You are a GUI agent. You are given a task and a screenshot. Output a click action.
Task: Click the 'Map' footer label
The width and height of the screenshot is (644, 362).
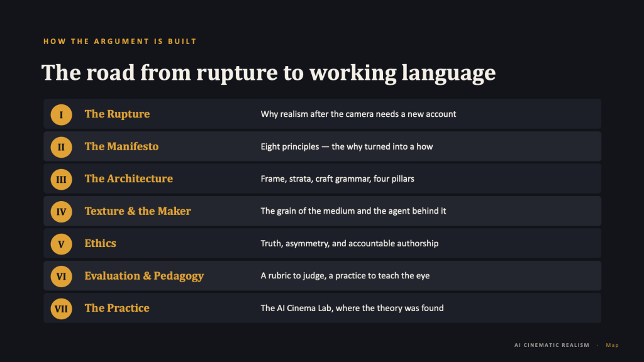pyautogui.click(x=612, y=345)
